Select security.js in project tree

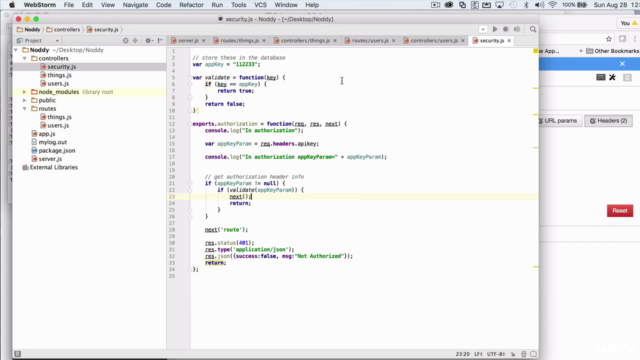[61, 67]
